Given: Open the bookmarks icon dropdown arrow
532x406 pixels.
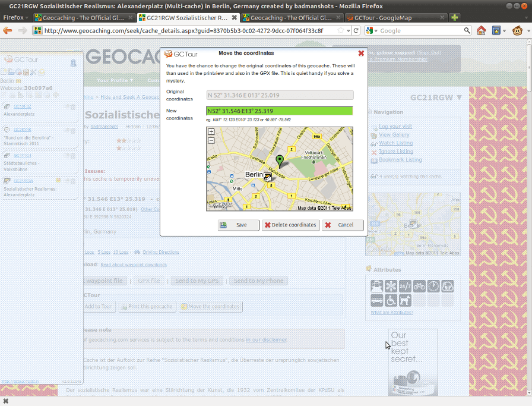Looking at the screenshot, I should [504, 31].
